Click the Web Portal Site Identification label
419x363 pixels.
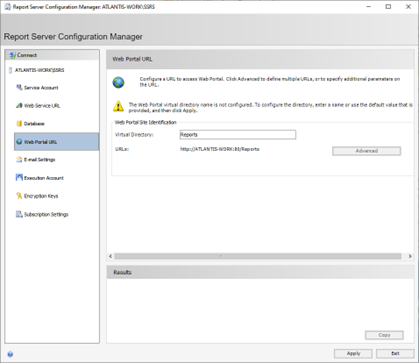146,122
